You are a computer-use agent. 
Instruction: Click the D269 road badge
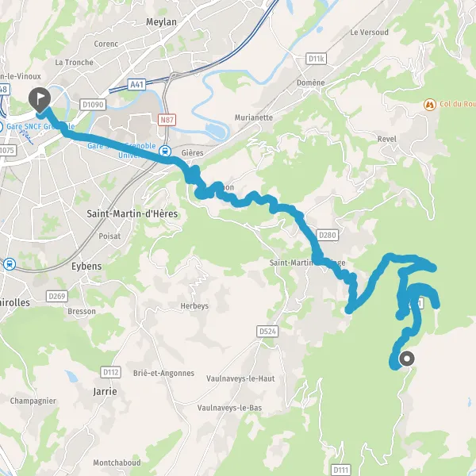pos(57,296)
